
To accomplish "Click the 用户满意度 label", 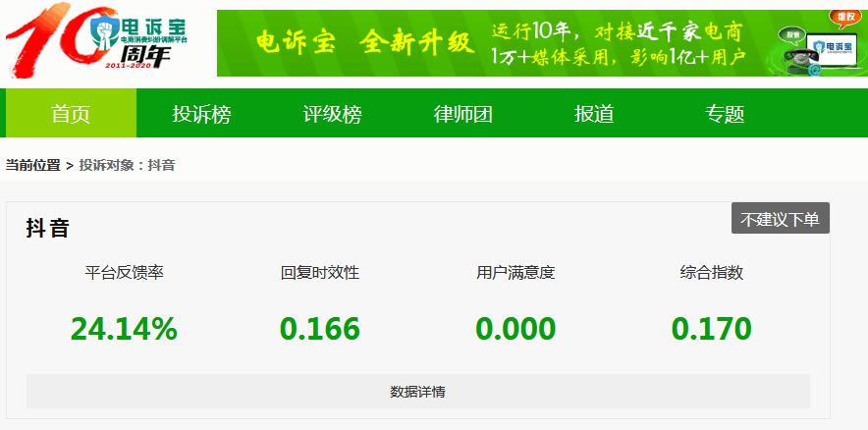I will [515, 272].
